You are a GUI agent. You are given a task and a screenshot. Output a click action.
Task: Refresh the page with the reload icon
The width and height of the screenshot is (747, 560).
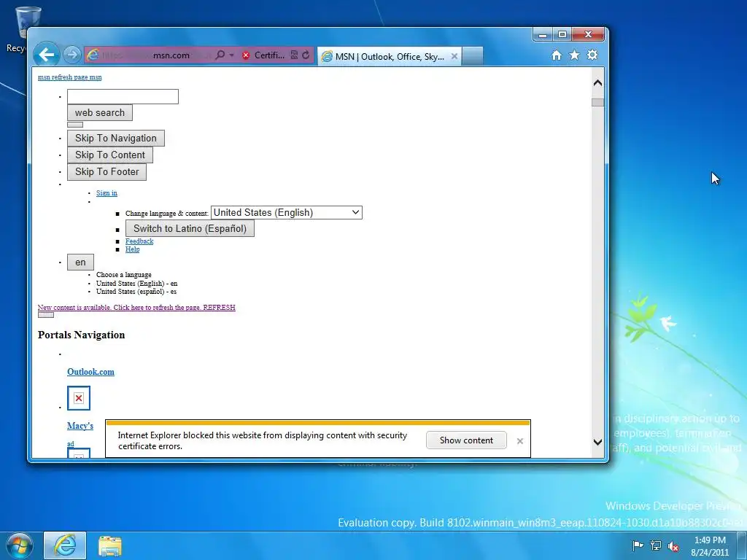pyautogui.click(x=306, y=55)
